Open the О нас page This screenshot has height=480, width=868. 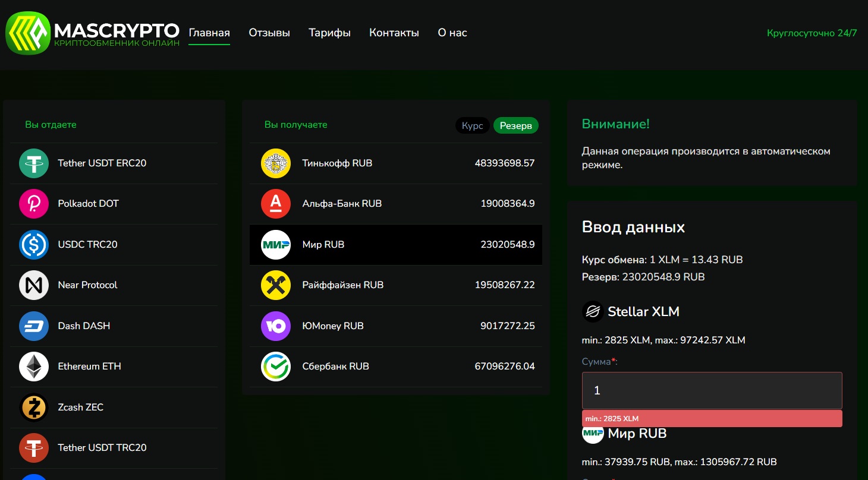(x=452, y=33)
